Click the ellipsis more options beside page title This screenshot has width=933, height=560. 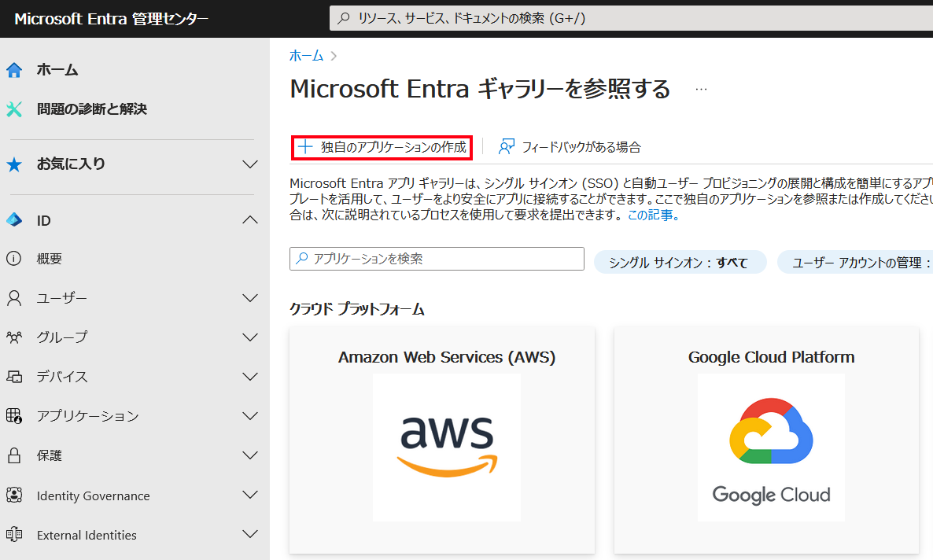click(x=702, y=89)
